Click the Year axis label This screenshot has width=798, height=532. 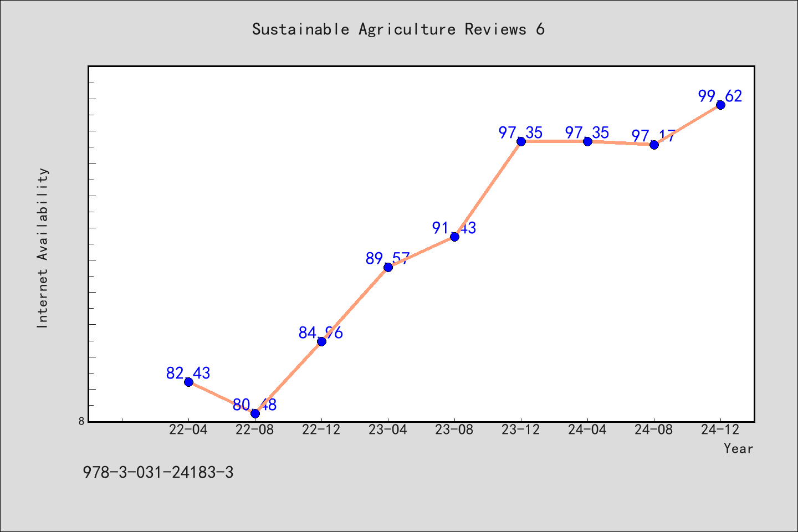point(739,448)
